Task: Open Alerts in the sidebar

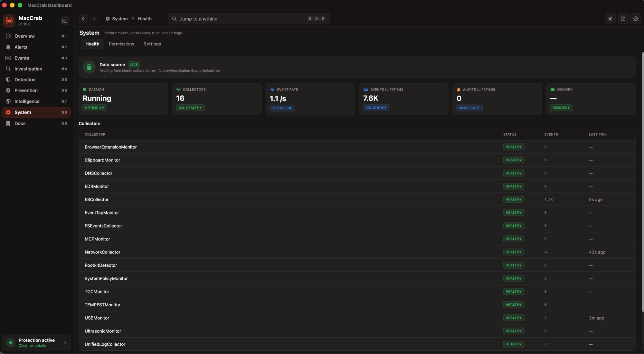Action: pyautogui.click(x=36, y=47)
